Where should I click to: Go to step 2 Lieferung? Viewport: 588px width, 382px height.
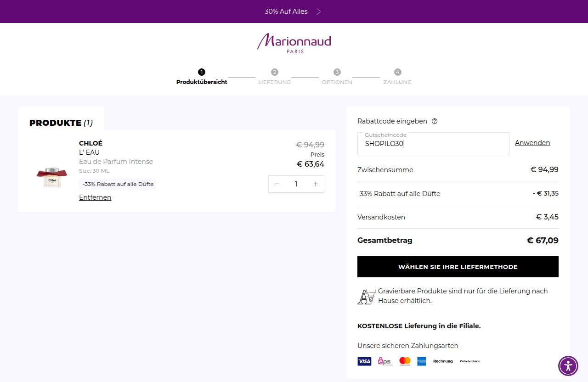(x=274, y=77)
